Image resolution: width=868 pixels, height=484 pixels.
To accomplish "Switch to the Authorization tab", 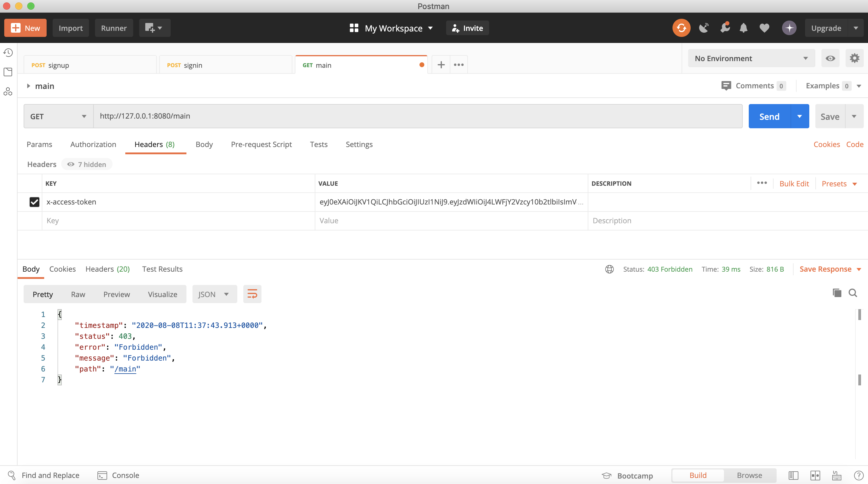I will pos(93,144).
